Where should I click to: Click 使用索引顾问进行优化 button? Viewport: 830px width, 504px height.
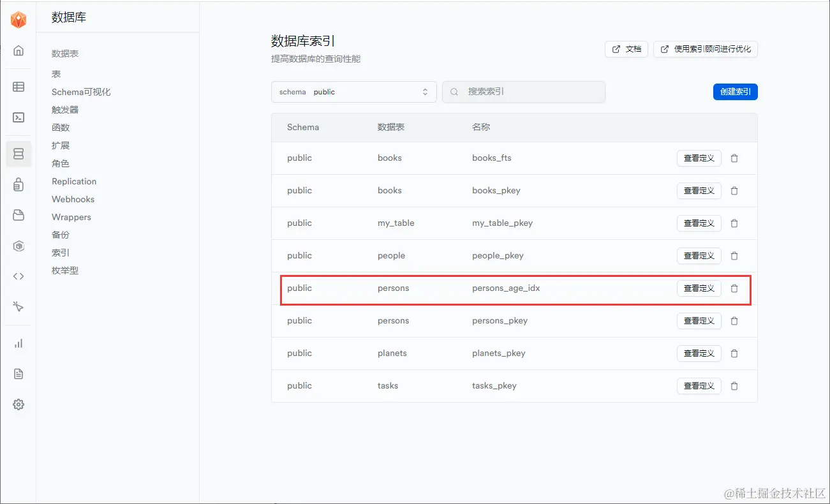[706, 49]
